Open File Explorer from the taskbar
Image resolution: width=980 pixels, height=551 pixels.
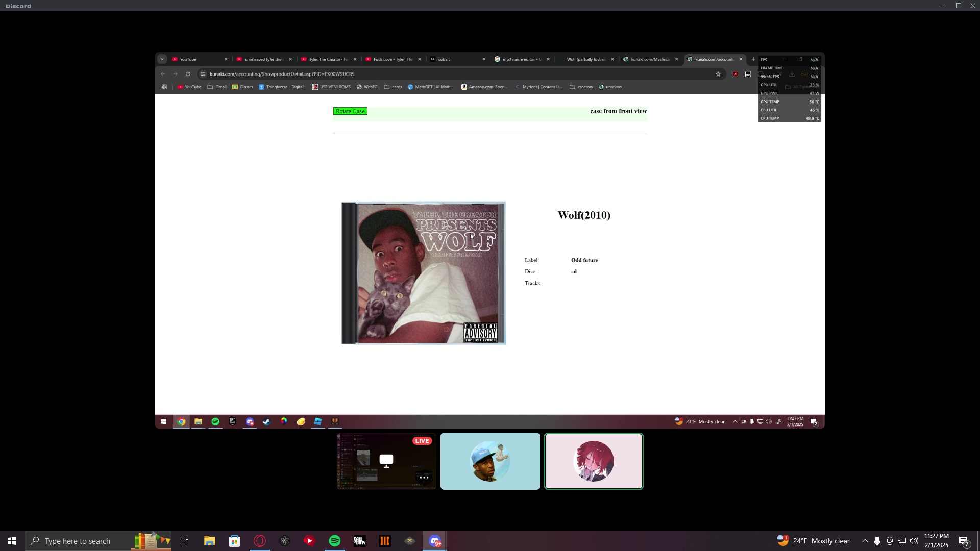click(209, 541)
